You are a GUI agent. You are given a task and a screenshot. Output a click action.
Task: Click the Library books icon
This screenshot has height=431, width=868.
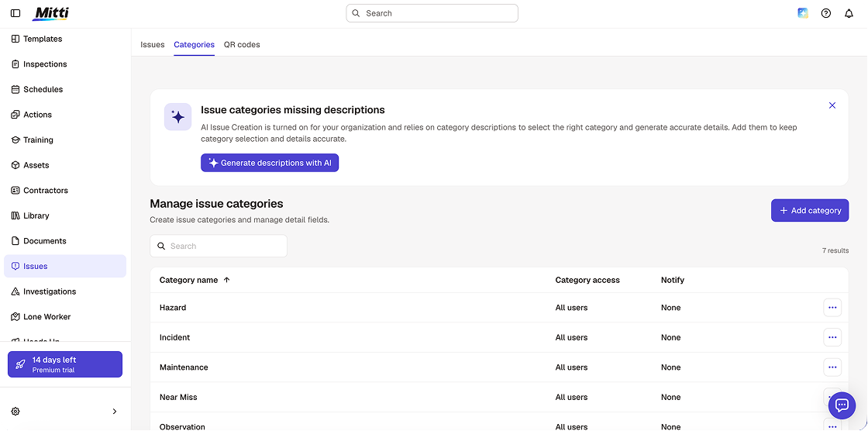(15, 215)
